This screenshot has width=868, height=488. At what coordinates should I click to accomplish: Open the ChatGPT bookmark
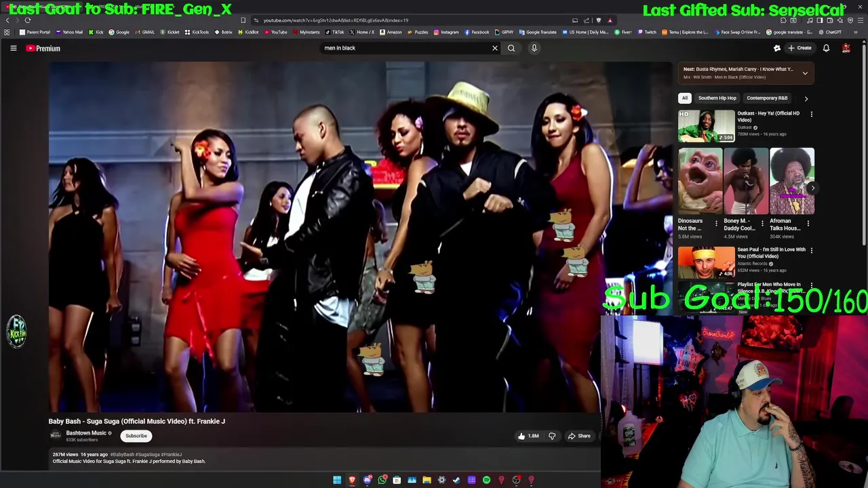click(831, 32)
